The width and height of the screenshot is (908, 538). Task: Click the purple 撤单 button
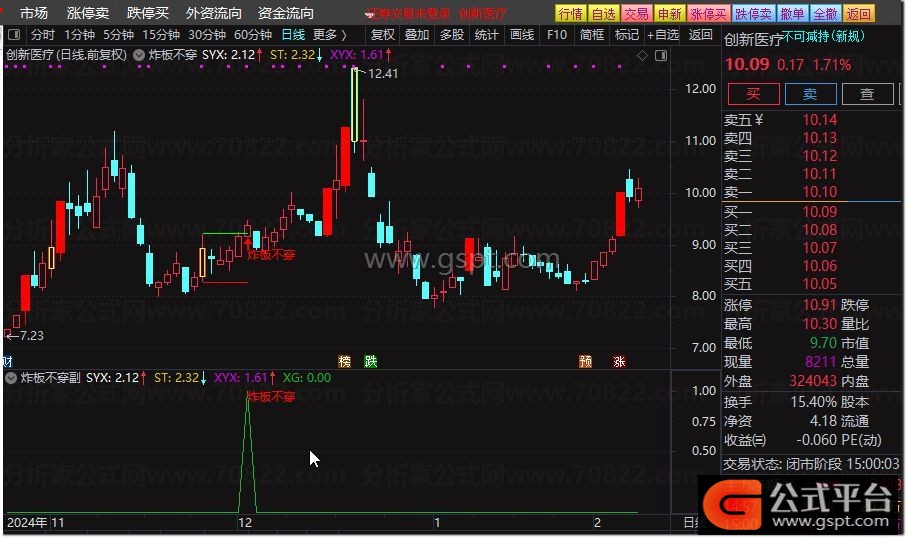792,13
